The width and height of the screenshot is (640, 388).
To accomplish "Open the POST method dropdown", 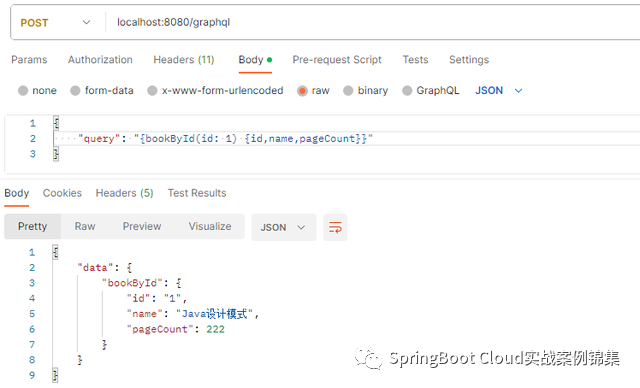I will click(x=55, y=22).
